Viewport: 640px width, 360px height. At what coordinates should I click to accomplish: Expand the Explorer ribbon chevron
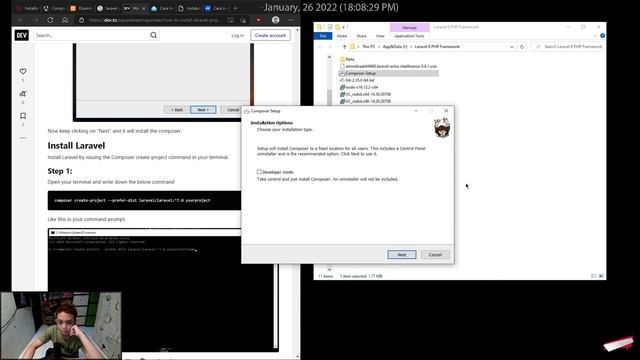tap(596, 36)
